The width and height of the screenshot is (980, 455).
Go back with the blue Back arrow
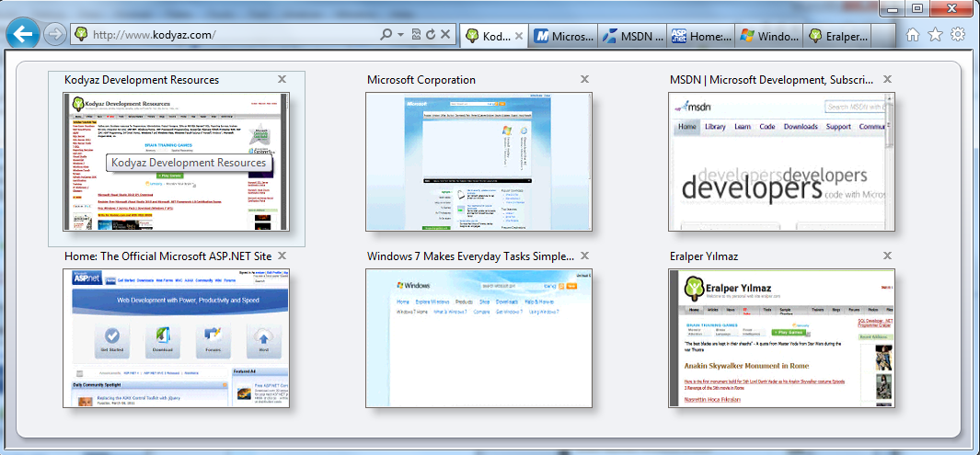click(22, 34)
